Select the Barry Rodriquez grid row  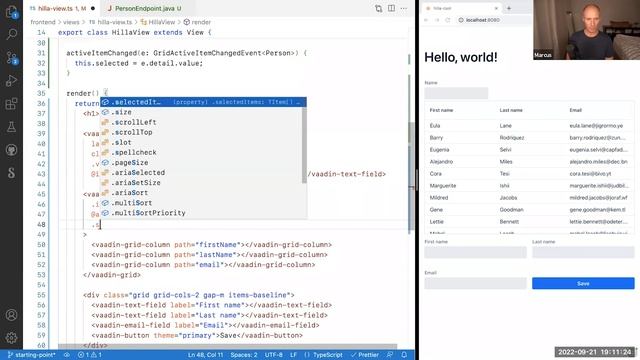(x=529, y=138)
